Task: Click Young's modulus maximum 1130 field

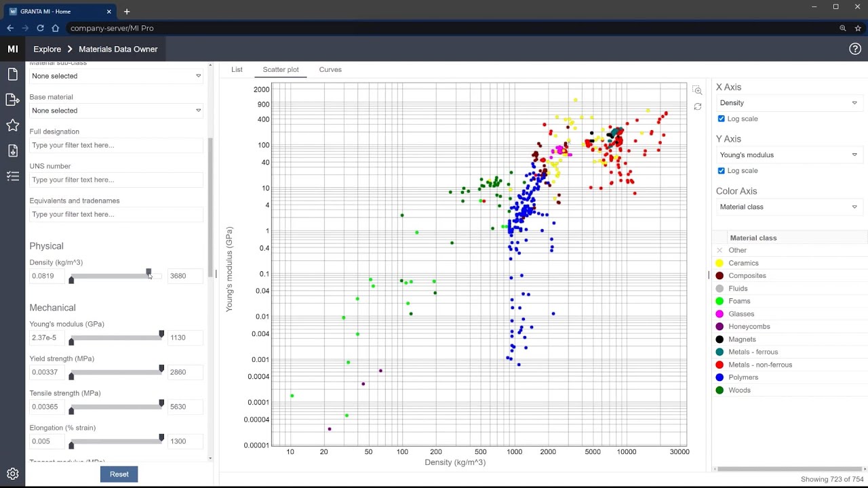Action: pos(185,338)
